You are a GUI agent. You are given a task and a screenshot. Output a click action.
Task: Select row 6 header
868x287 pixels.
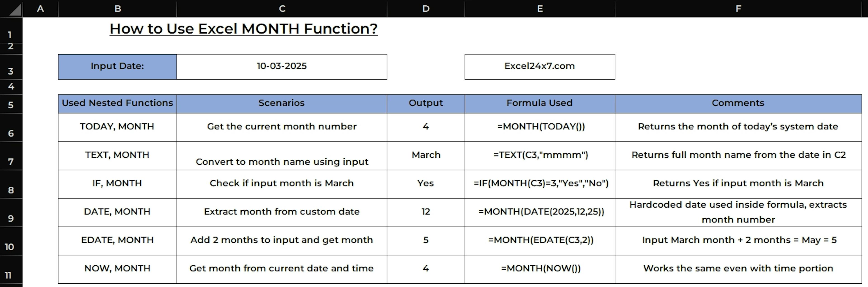[11, 133]
